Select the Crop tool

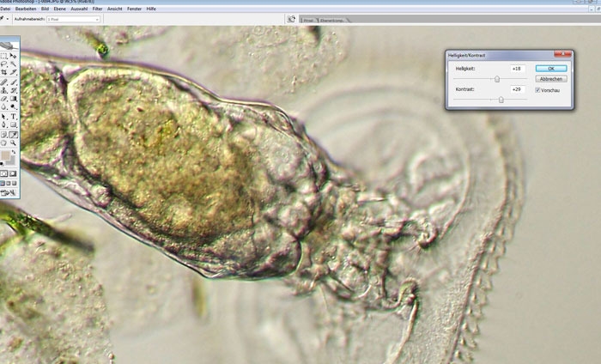[4, 73]
